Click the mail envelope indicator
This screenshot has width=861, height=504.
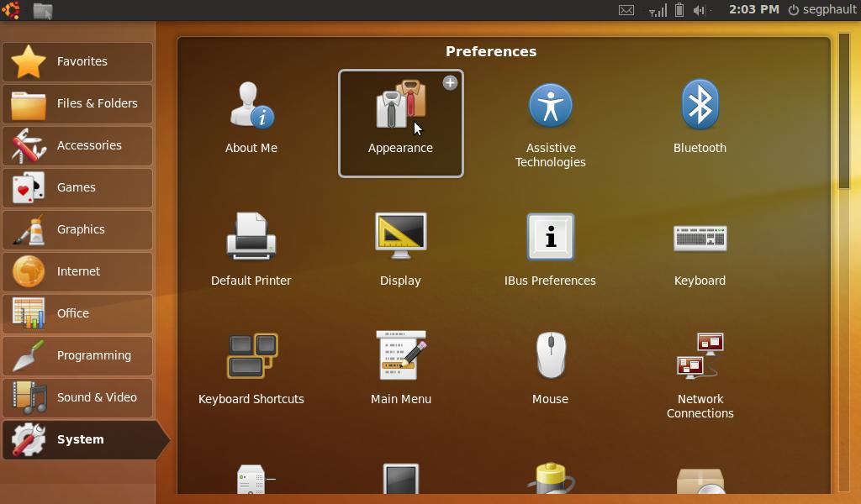pos(626,10)
